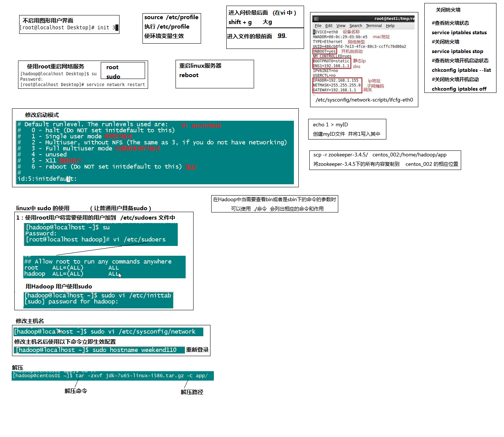Click the 'chkconfig iptables --list' command
504x437 pixels.
coord(461,70)
